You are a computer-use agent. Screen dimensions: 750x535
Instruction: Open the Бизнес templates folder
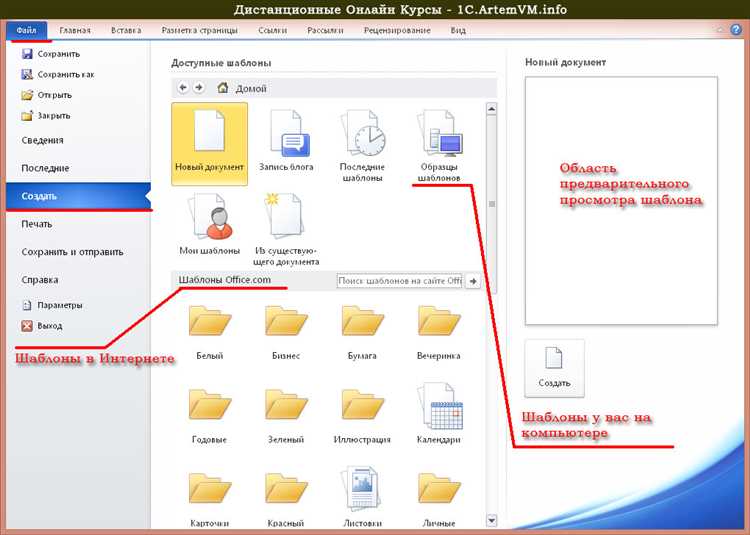point(286,333)
